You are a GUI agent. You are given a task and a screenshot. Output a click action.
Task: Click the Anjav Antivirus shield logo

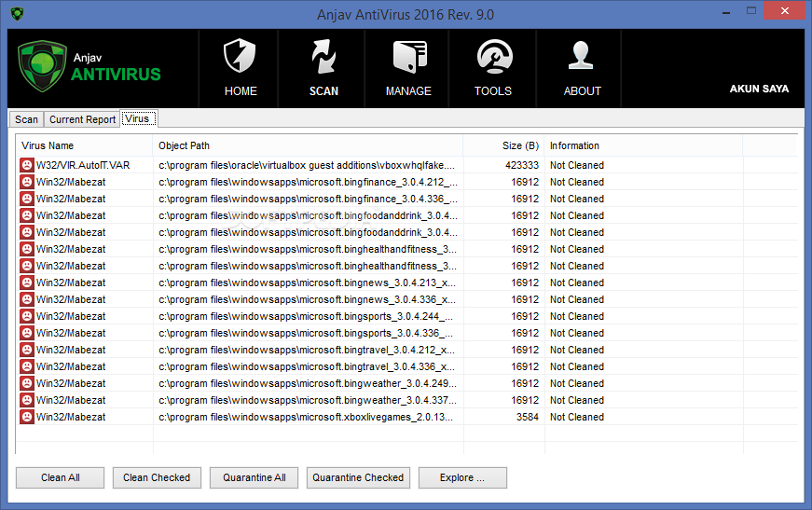[42, 66]
